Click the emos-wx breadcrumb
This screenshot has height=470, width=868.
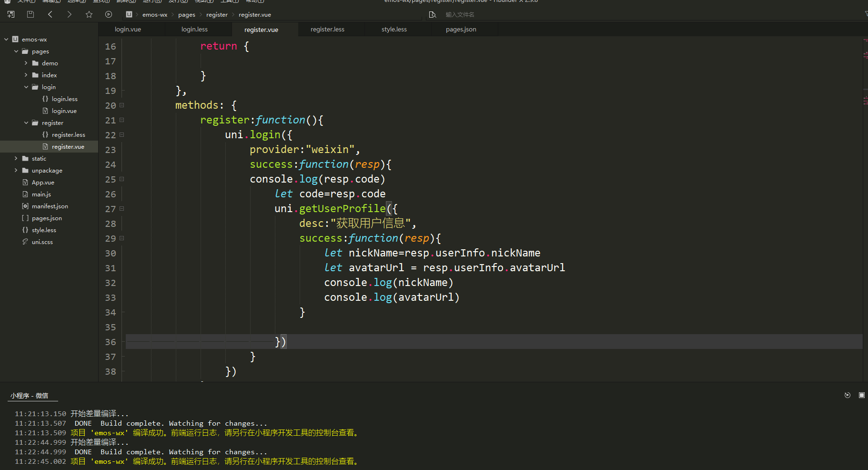(155, 15)
